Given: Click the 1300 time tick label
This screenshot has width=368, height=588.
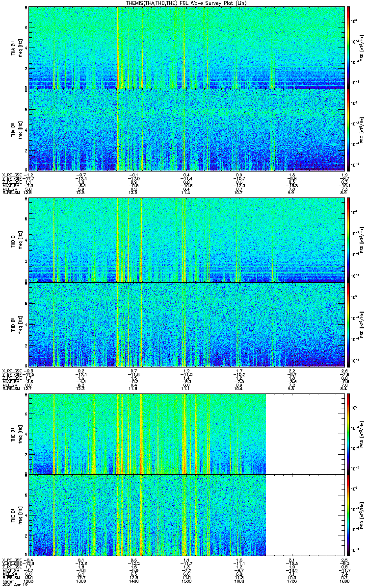Looking at the screenshot, I should coord(81,581).
